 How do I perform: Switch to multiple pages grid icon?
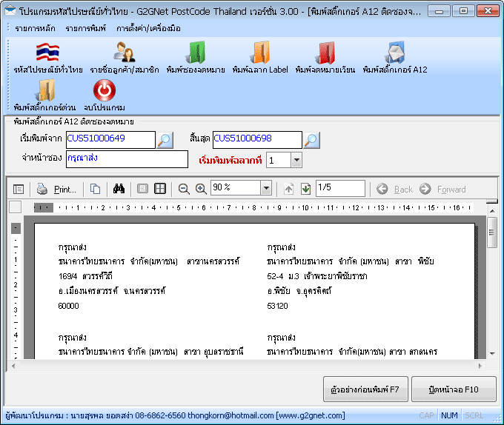pos(160,189)
